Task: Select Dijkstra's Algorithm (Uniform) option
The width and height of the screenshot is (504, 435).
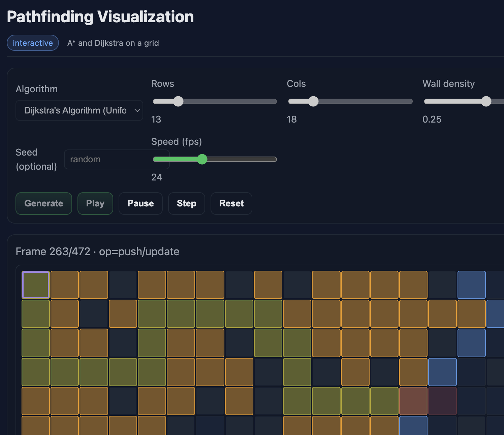Action: (79, 110)
